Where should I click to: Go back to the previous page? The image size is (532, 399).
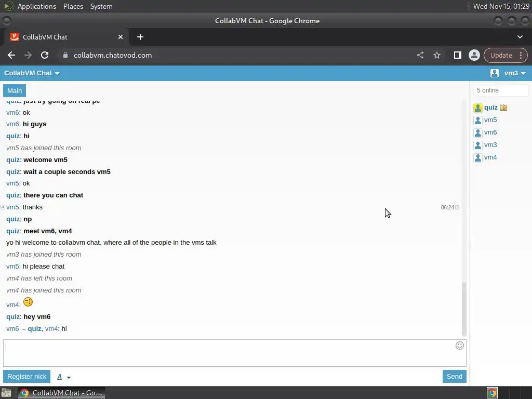coord(11,55)
